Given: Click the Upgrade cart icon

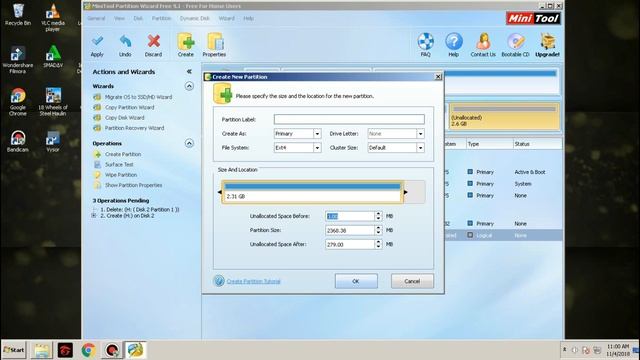Looking at the screenshot, I should pyautogui.click(x=547, y=45).
